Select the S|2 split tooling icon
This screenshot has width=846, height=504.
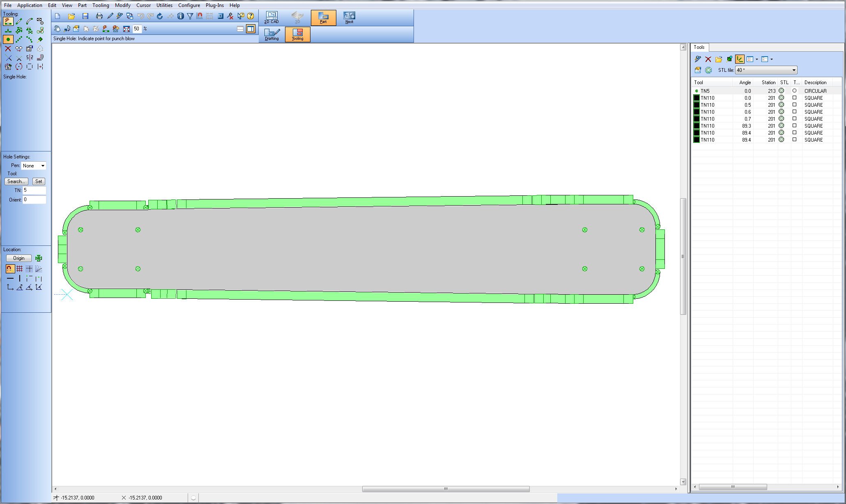tap(30, 57)
